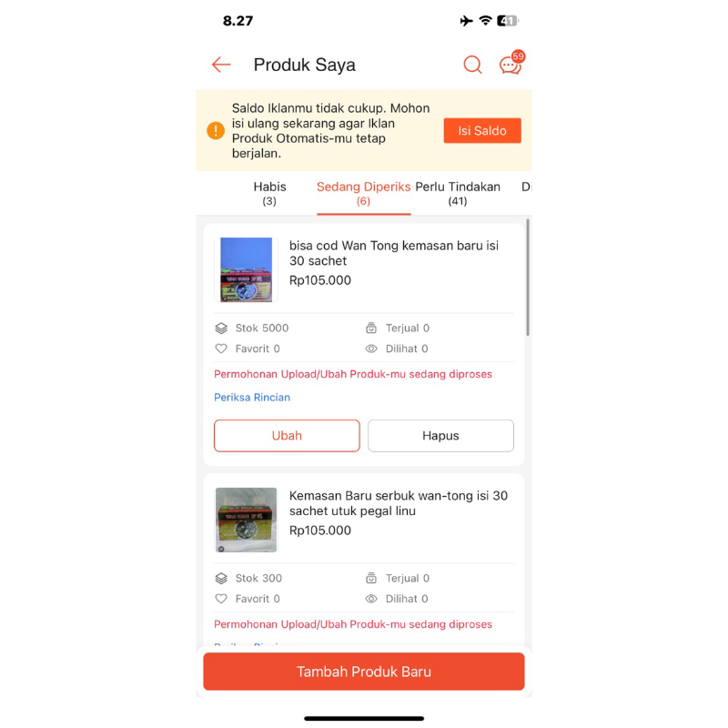Click the Dilihat eye icon of first product
The width and height of the screenshot is (728, 728).
(x=371, y=349)
